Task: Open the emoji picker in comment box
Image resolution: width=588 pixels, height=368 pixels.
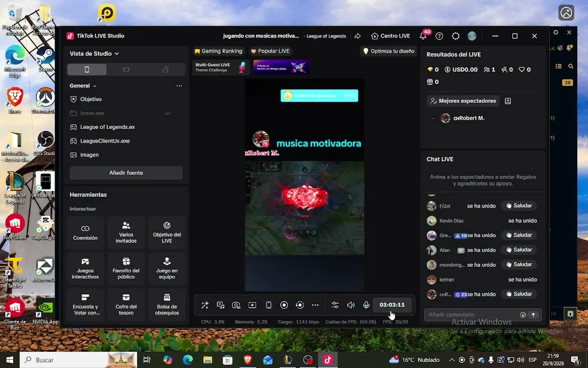Action: pos(523,315)
